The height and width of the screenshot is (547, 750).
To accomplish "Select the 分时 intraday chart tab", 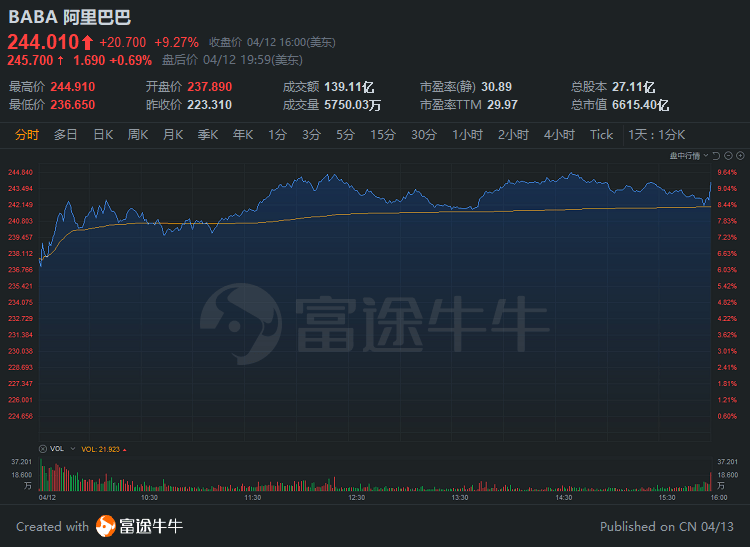I will [x=27, y=135].
